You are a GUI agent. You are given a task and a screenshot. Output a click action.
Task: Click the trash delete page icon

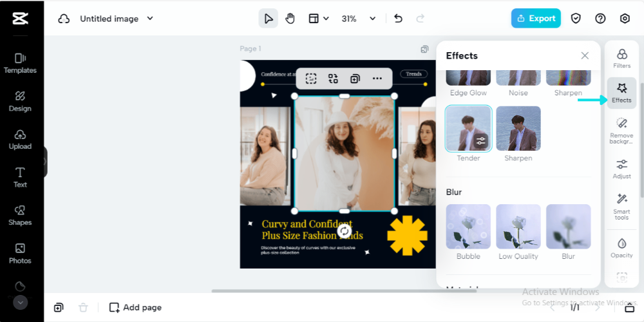tap(83, 307)
